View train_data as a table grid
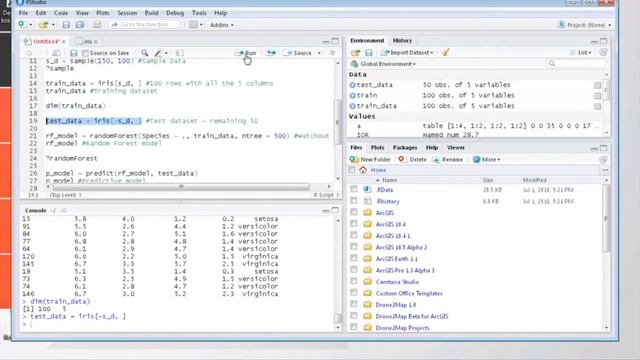 click(597, 106)
